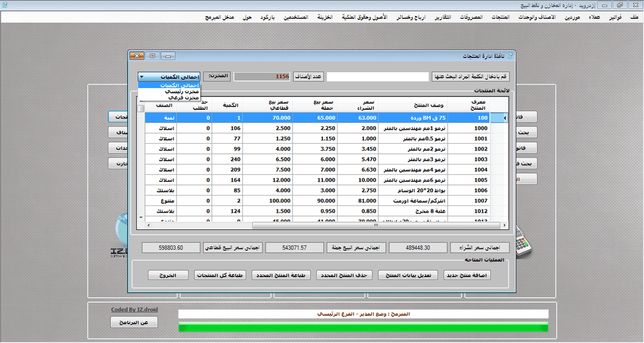Click the عدد الأصناف button
This screenshot has height=343, width=644.
pyautogui.click(x=308, y=77)
